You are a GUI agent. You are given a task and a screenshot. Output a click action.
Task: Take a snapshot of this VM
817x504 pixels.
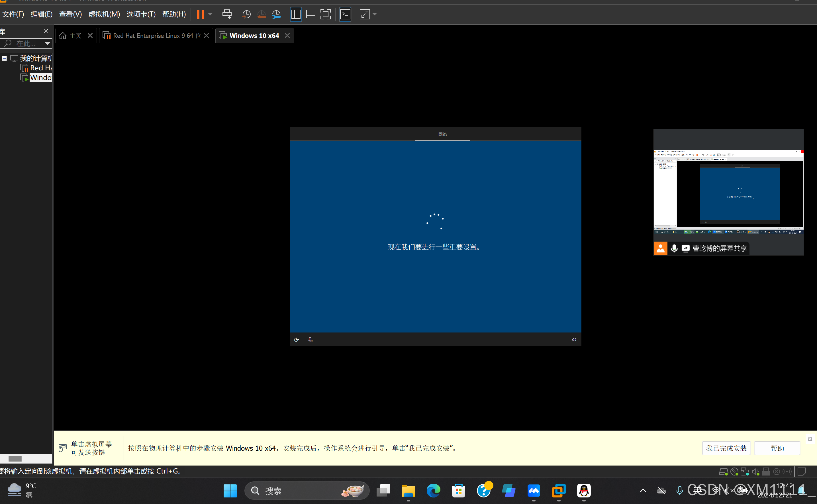[246, 14]
